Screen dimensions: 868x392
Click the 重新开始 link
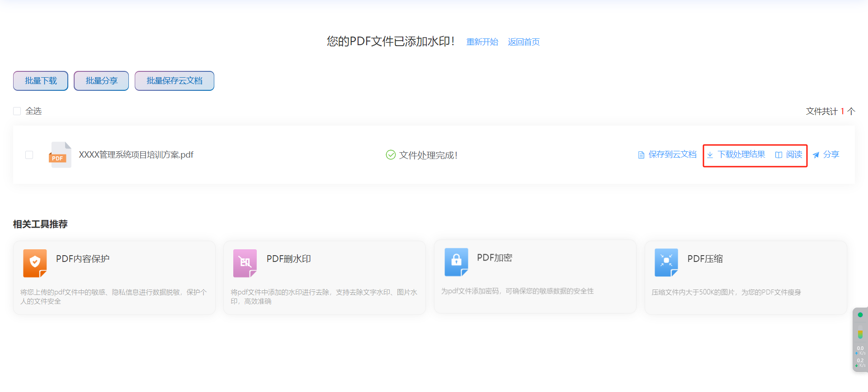pyautogui.click(x=482, y=42)
